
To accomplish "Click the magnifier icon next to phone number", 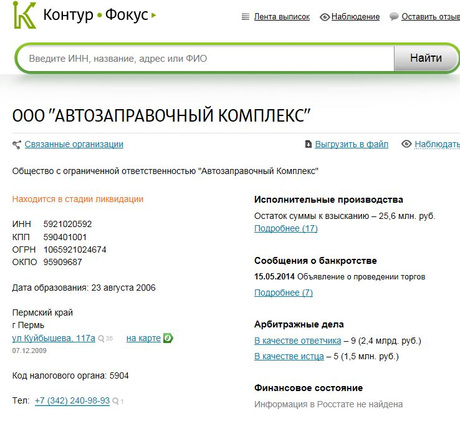I will [115, 401].
